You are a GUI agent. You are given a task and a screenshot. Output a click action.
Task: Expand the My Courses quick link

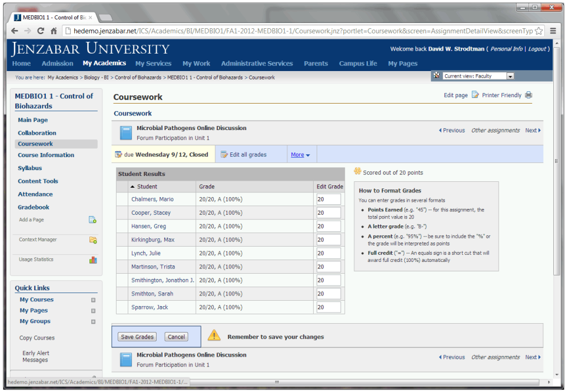(x=92, y=300)
